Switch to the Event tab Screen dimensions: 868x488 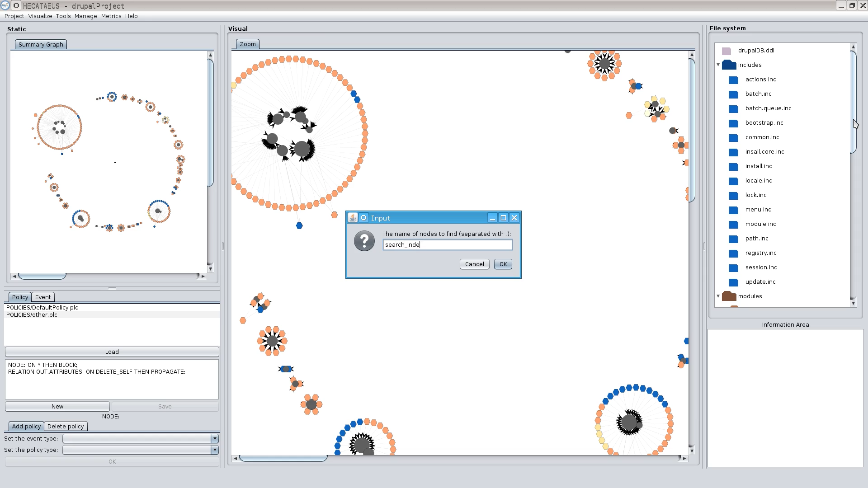pyautogui.click(x=43, y=297)
